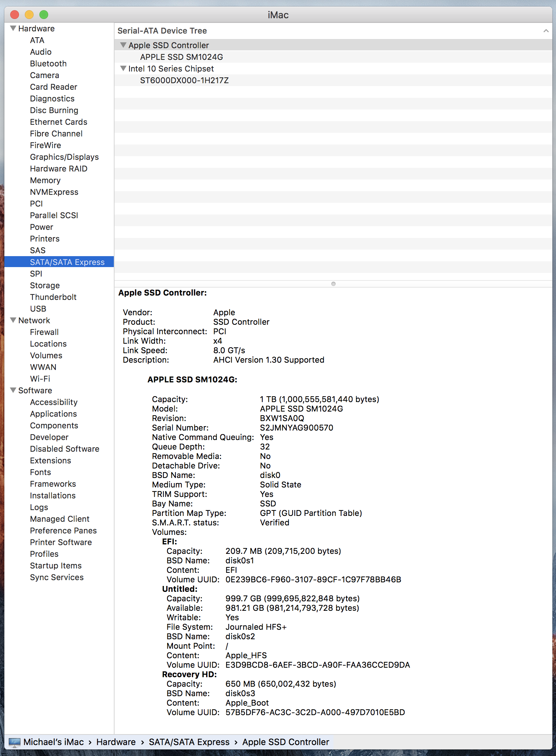Collapse the Network section triangle
Image resolution: width=556 pixels, height=756 pixels.
coord(13,320)
